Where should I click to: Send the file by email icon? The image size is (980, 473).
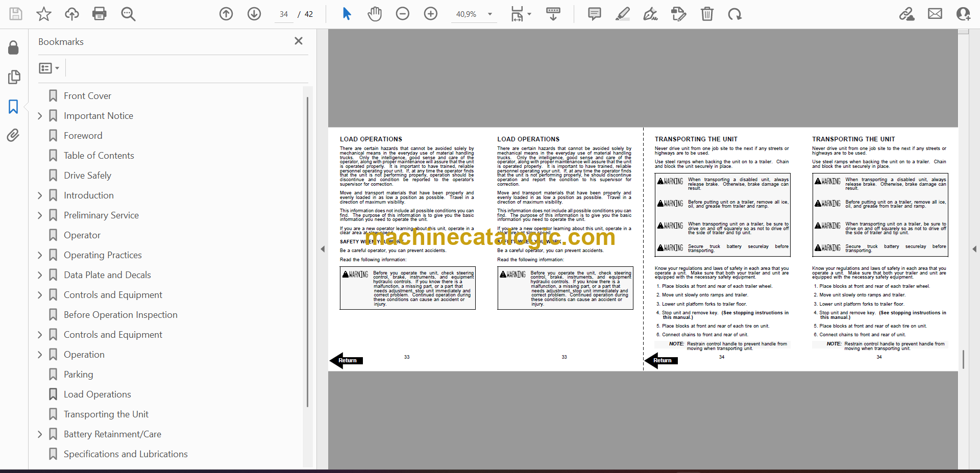pos(935,14)
